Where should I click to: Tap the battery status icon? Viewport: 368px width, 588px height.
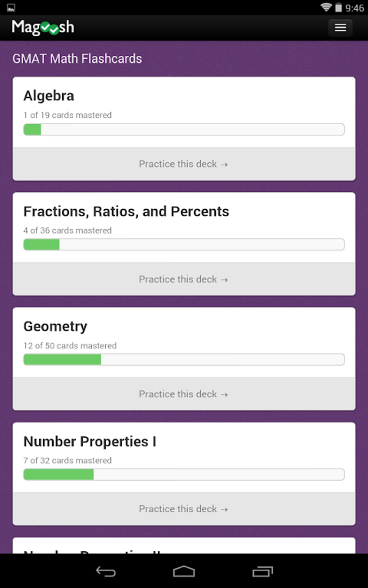click(338, 8)
